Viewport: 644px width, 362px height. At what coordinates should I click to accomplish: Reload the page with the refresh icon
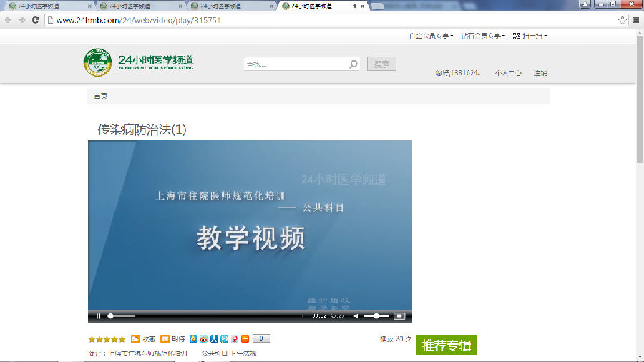point(36,20)
